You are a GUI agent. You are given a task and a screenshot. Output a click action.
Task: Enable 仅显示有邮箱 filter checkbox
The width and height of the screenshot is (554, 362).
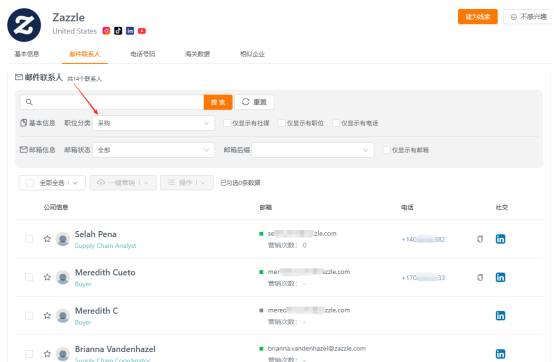(x=387, y=150)
